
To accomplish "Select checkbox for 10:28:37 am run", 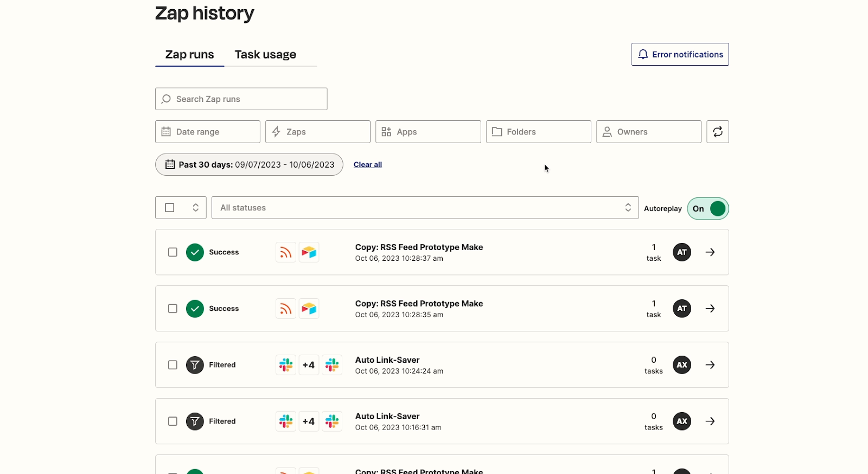I will 173,252.
